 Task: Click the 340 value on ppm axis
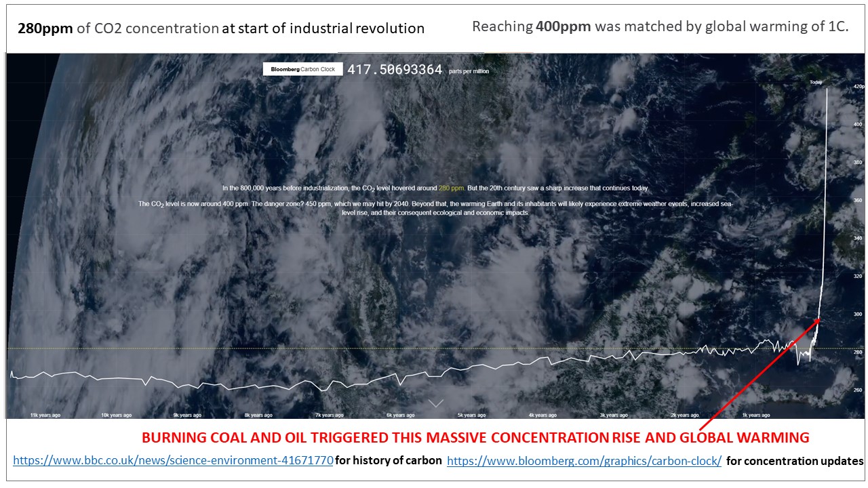[858, 239]
